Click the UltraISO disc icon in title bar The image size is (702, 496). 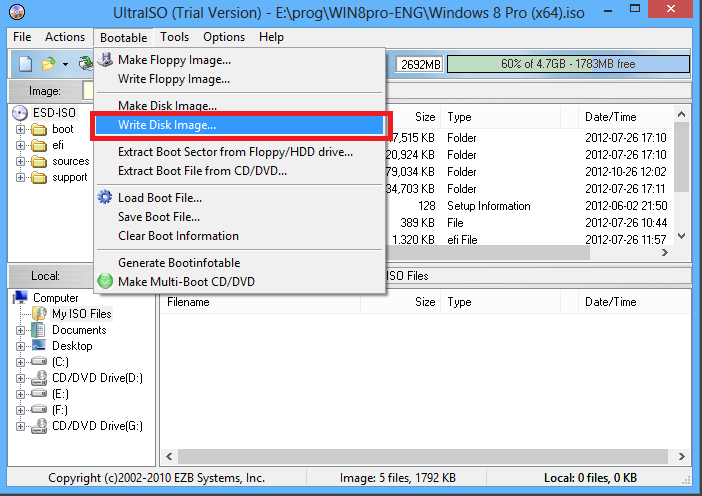pyautogui.click(x=17, y=12)
